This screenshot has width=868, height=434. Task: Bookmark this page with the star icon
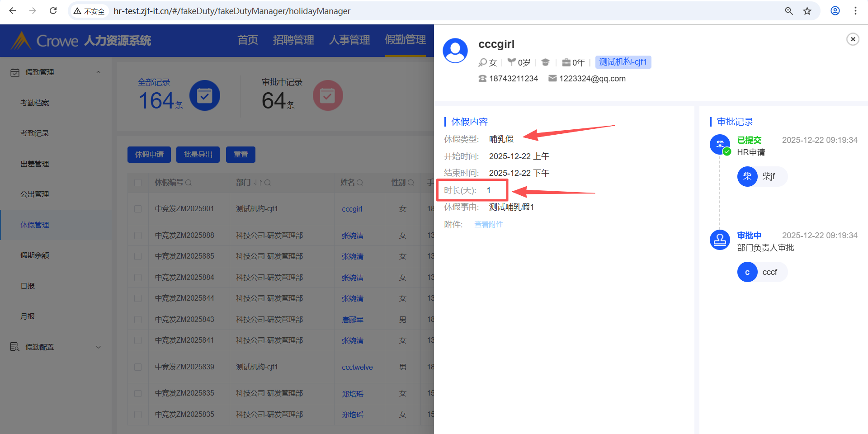807,11
